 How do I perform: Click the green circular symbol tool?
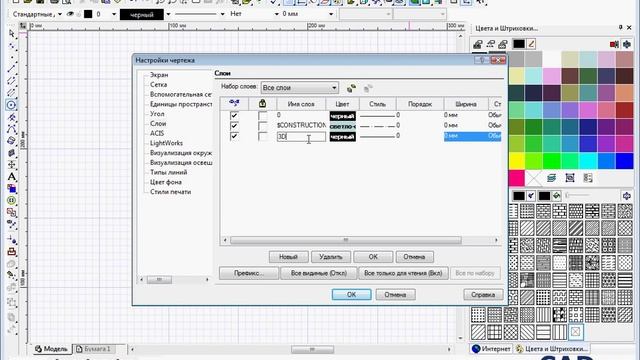coord(11,200)
